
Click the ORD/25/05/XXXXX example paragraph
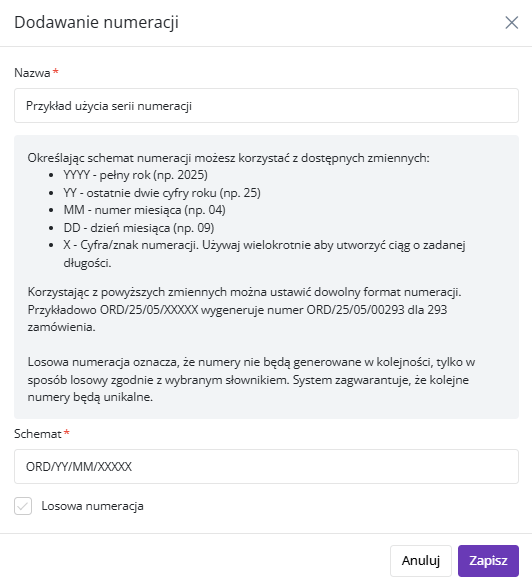pyautogui.click(x=244, y=310)
